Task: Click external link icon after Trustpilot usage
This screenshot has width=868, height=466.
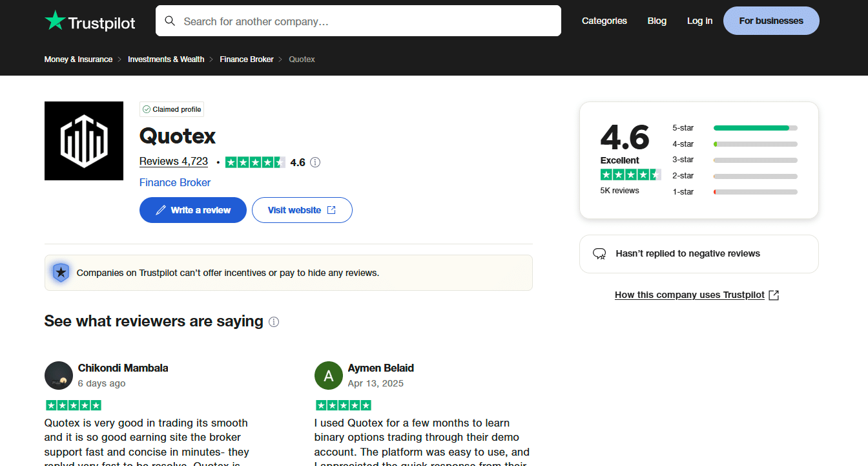Action: click(x=774, y=295)
